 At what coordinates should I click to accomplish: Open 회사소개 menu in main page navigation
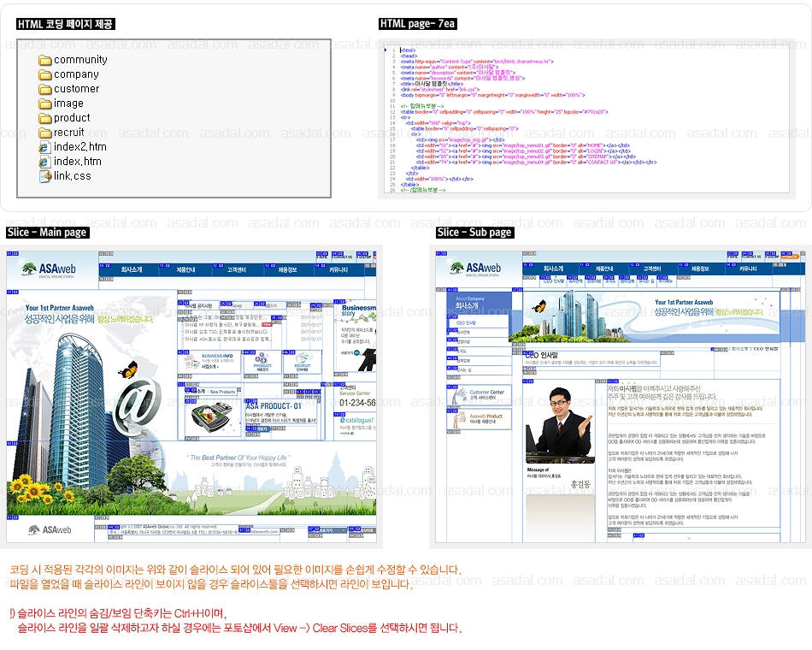pyautogui.click(x=132, y=270)
